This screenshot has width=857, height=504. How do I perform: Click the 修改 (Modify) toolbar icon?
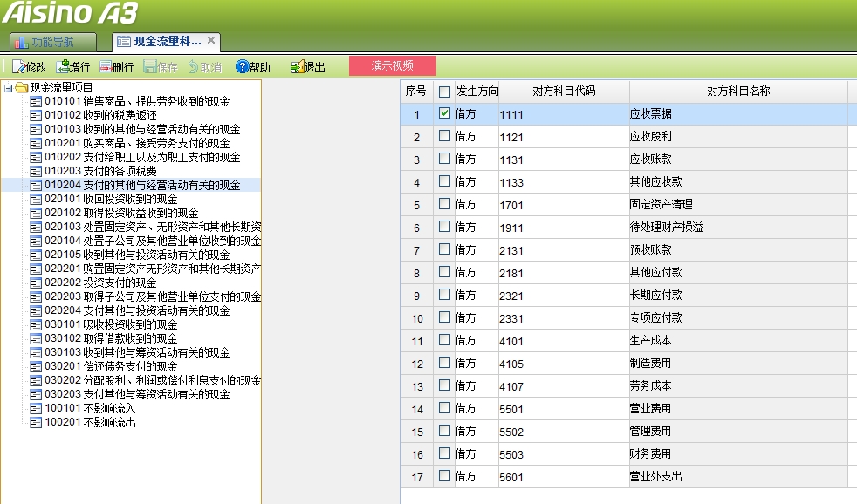coord(19,67)
